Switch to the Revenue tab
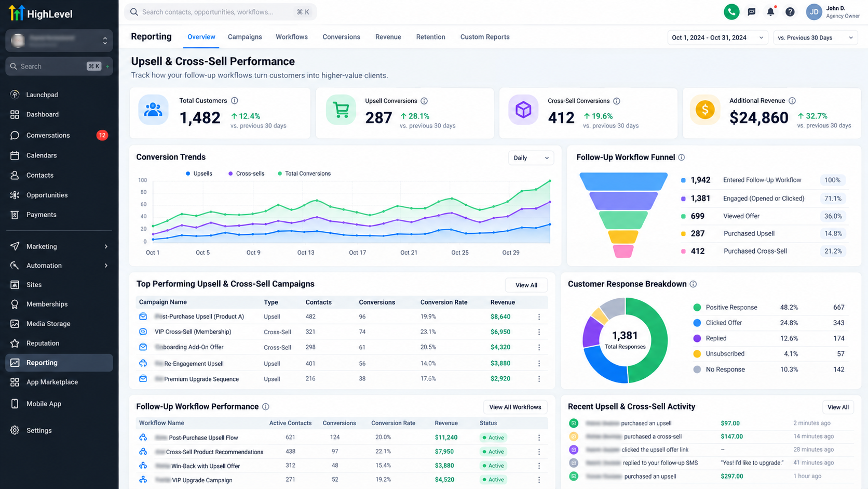 (388, 37)
